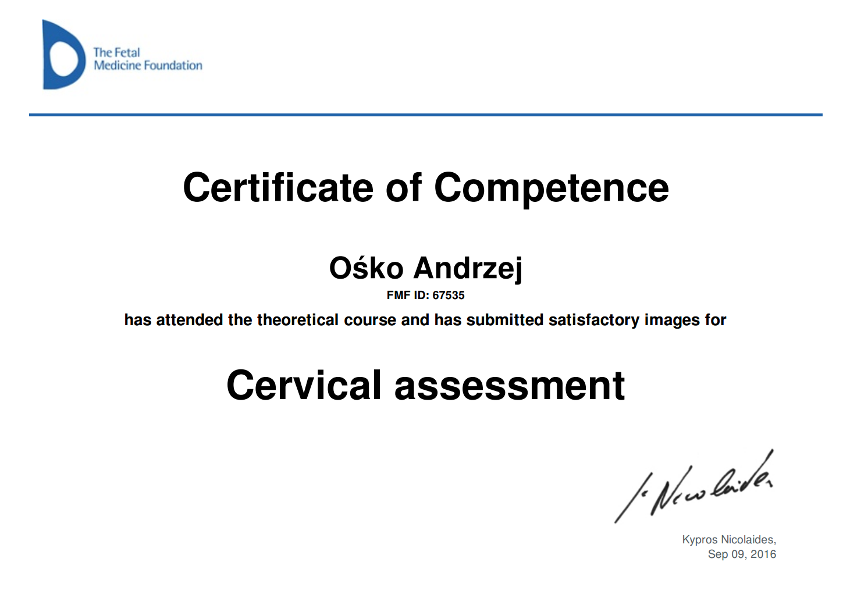Click the "FMF ID:" label
Image resolution: width=868 pixels, height=612 pixels.
(408, 296)
